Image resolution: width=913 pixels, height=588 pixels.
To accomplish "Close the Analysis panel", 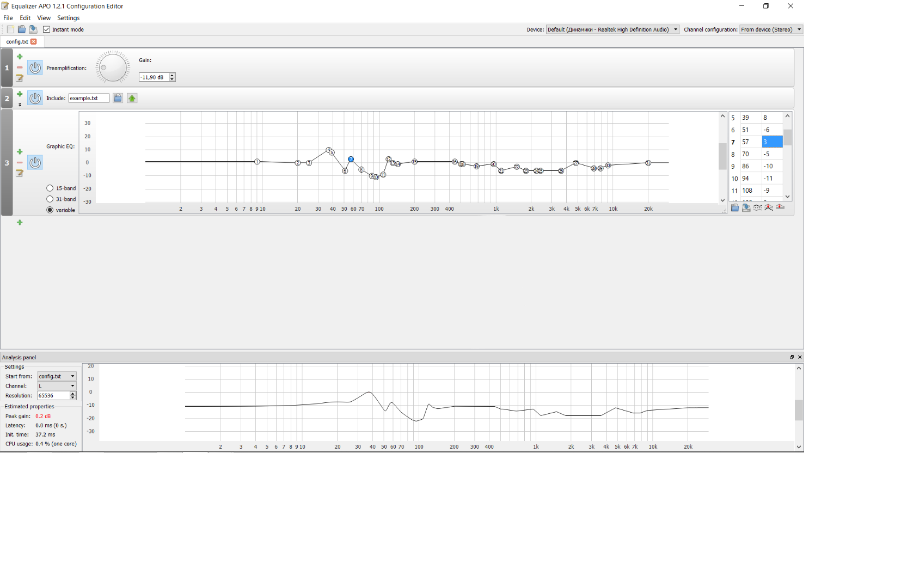I will [800, 357].
